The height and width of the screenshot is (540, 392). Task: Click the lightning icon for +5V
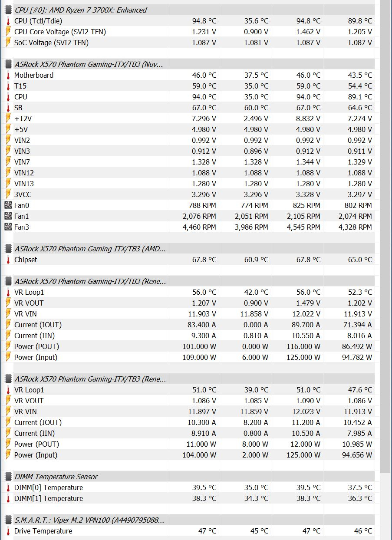coord(8,129)
